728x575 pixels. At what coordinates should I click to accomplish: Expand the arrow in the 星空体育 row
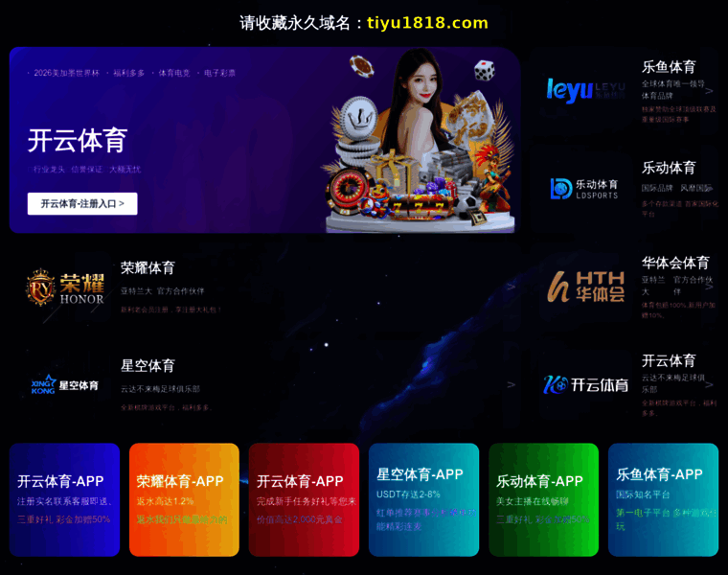[x=512, y=384]
